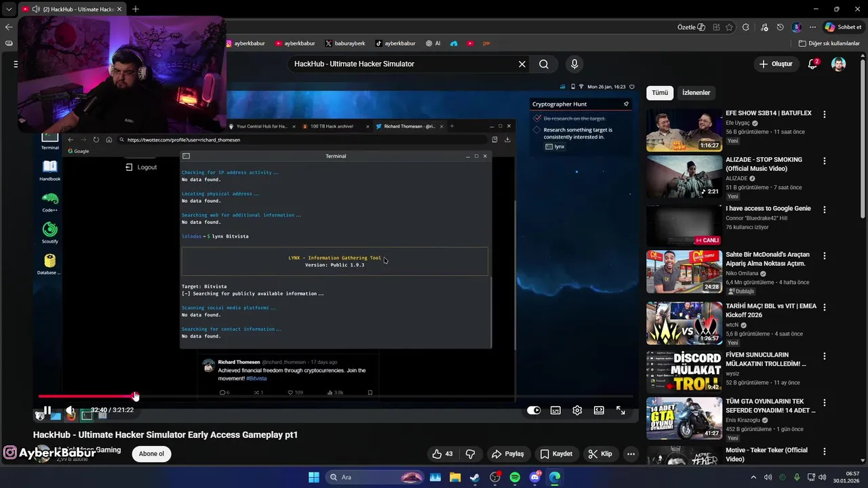Create a clip with Klip button
This screenshot has width=868, height=488.
click(x=600, y=454)
